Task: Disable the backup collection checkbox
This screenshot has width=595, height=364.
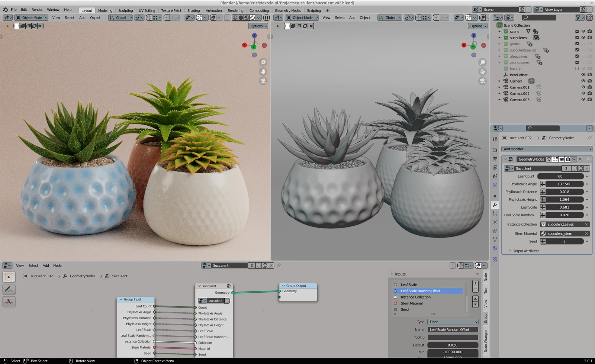Action: point(577,68)
